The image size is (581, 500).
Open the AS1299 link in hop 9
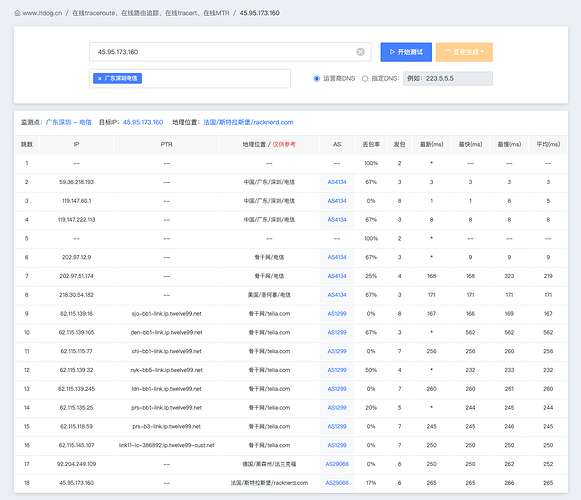(x=337, y=314)
